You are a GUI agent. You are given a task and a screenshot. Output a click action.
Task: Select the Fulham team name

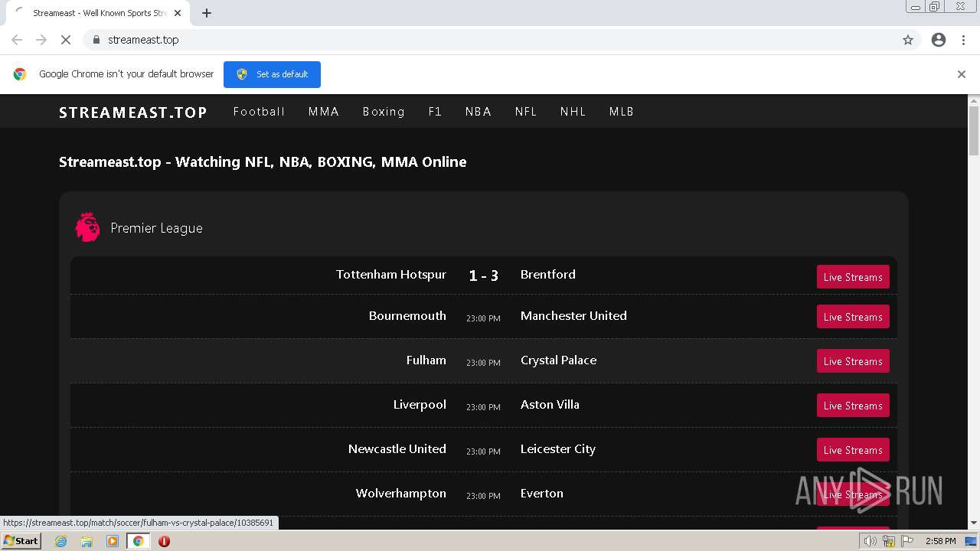click(x=426, y=360)
